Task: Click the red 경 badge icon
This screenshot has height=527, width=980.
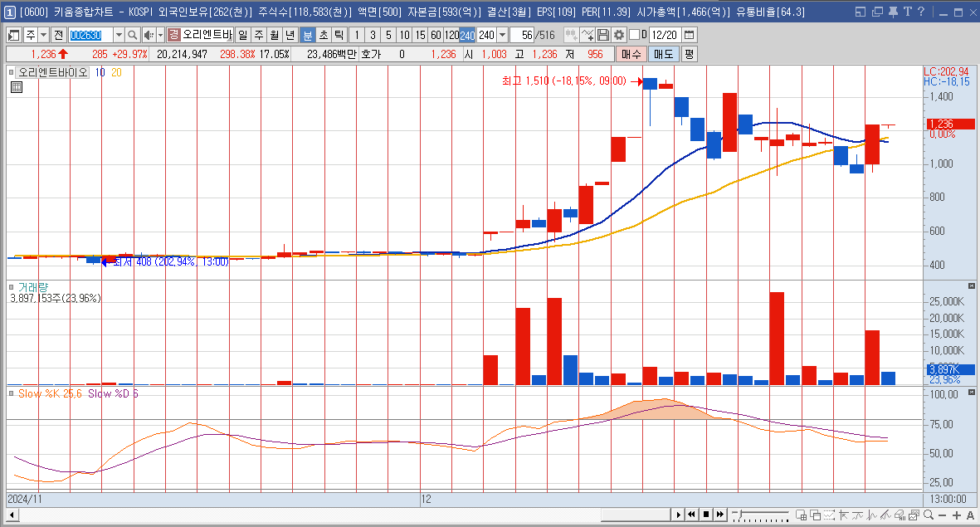Action: pos(173,35)
